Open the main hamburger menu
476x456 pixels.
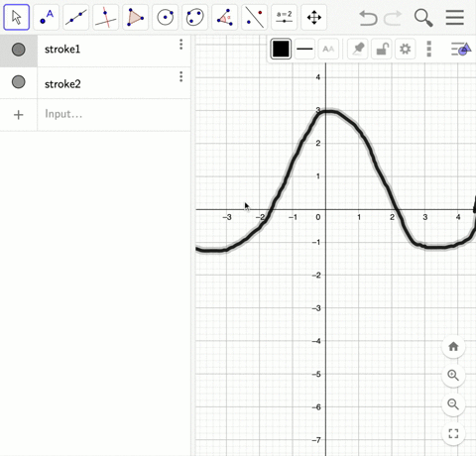coord(455,18)
